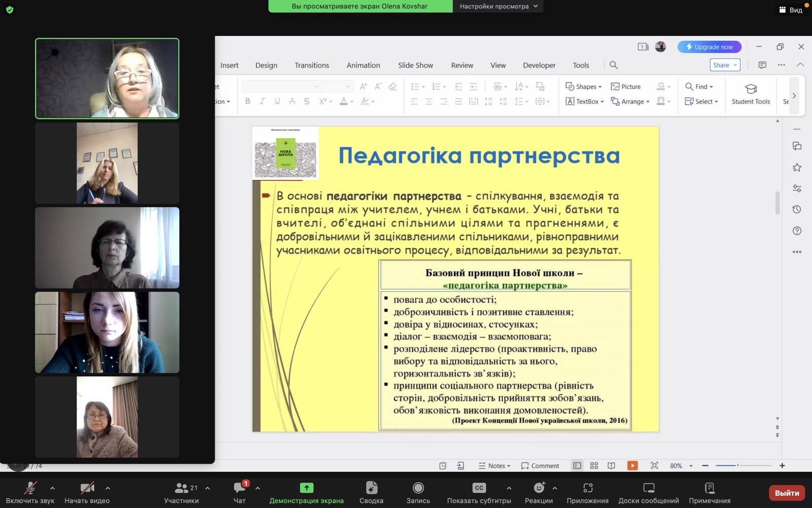Viewport: 812px width, 508px height.
Task: Click the search magnifier in ribbon
Action: click(614, 65)
